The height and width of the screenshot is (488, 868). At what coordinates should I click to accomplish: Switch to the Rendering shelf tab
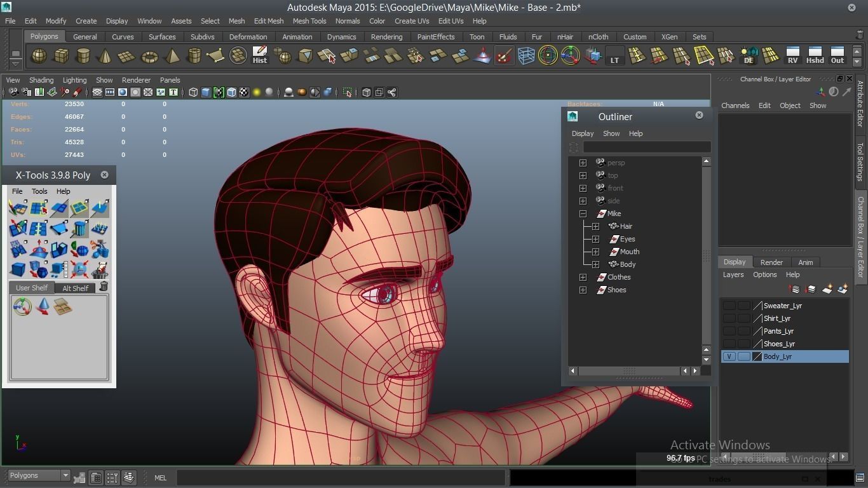click(386, 37)
